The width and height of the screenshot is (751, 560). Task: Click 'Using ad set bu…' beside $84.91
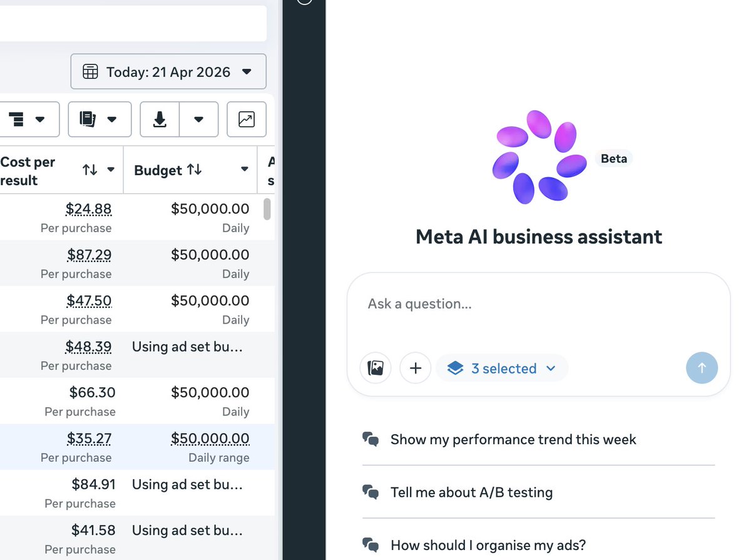(187, 484)
